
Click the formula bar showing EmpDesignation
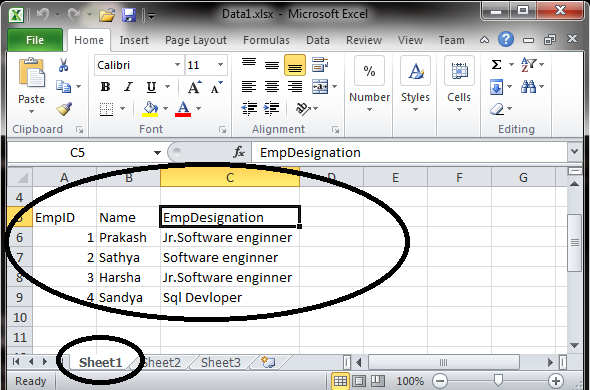410,152
